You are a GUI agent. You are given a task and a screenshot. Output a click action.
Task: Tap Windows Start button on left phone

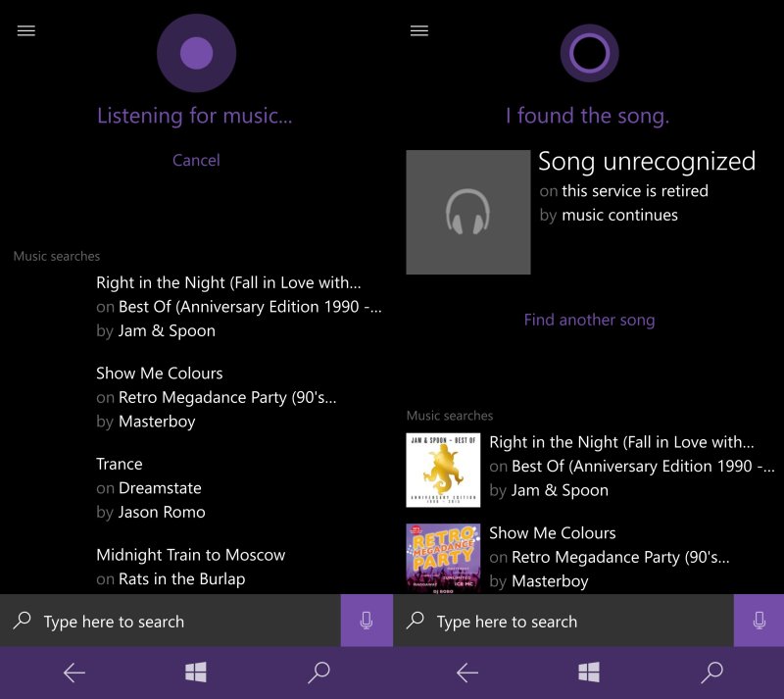click(195, 672)
